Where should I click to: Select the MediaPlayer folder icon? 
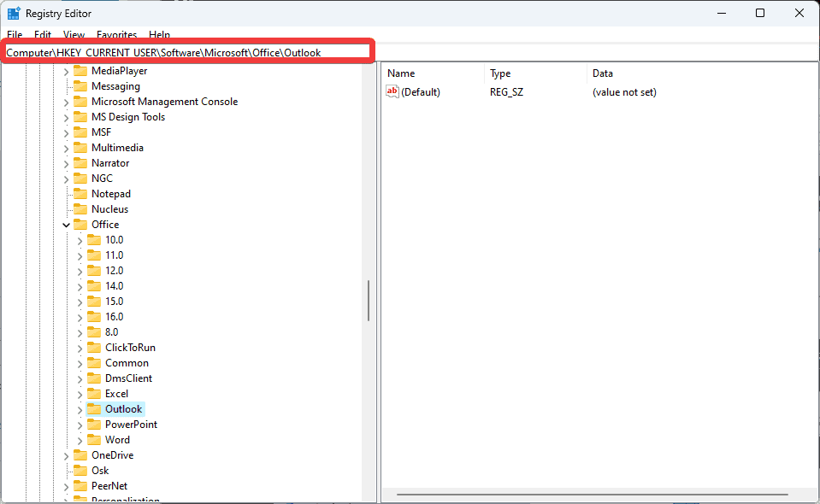[80, 71]
